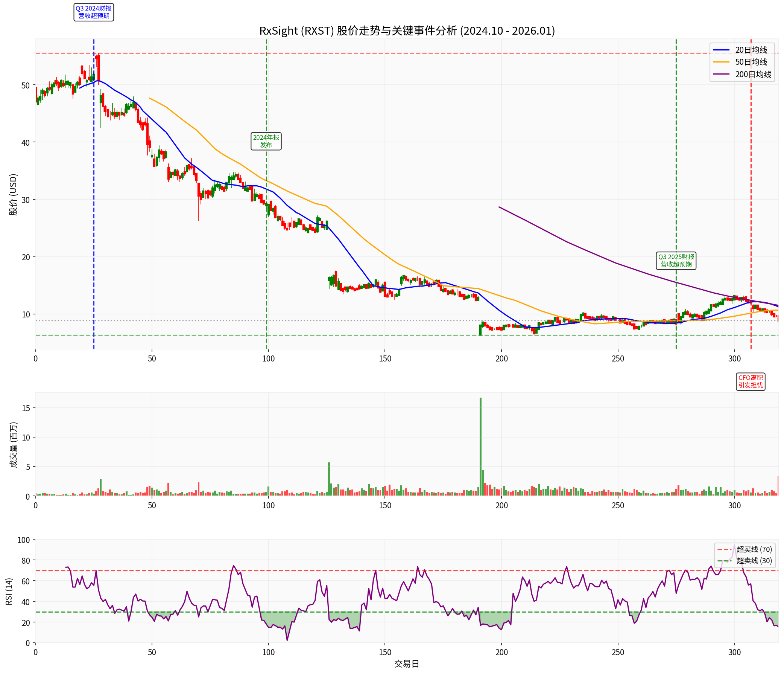The height and width of the screenshot is (674, 784).
Task: Click the RSI (14) axis label
Action: click(9, 591)
